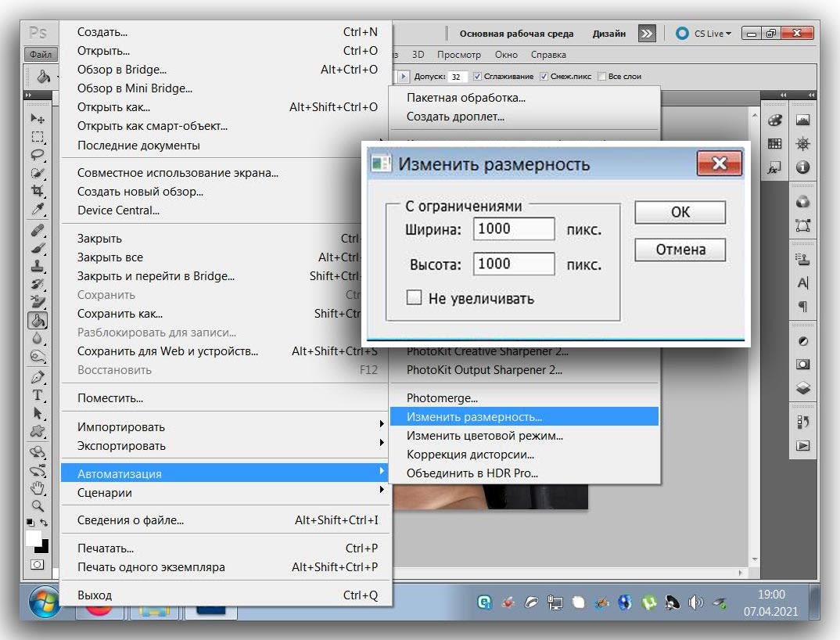The image size is (840, 640).
Task: Select the Move tool
Action: [x=37, y=118]
